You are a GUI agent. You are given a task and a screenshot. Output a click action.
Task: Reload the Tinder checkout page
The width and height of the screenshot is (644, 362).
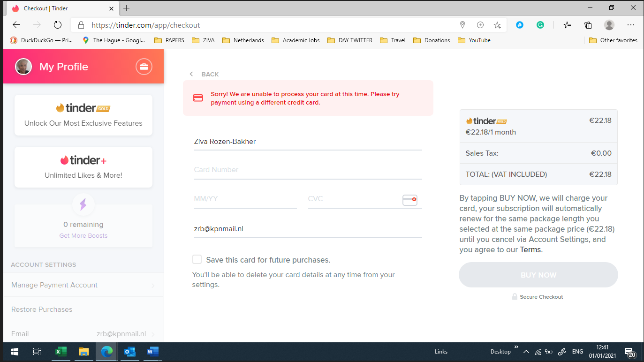(58, 25)
